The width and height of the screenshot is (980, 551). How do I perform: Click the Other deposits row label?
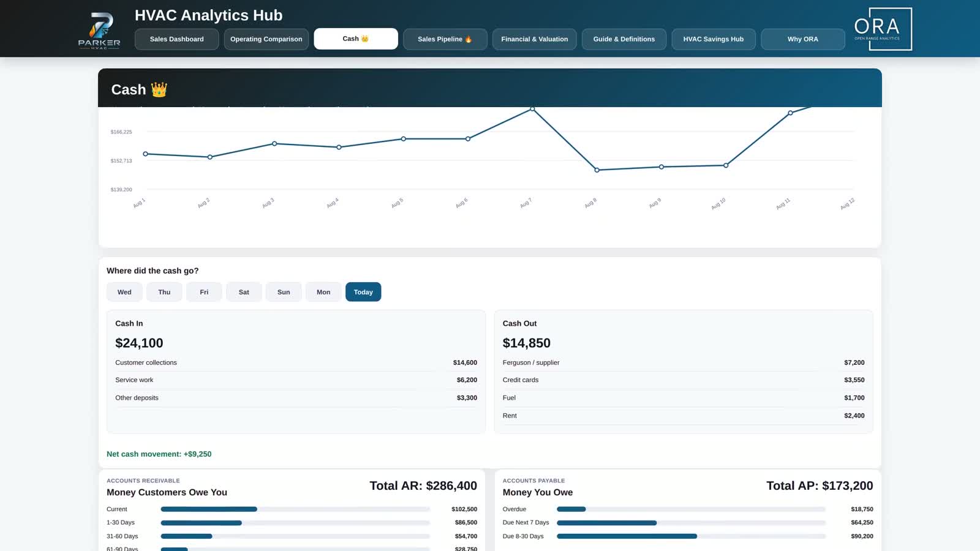click(137, 398)
